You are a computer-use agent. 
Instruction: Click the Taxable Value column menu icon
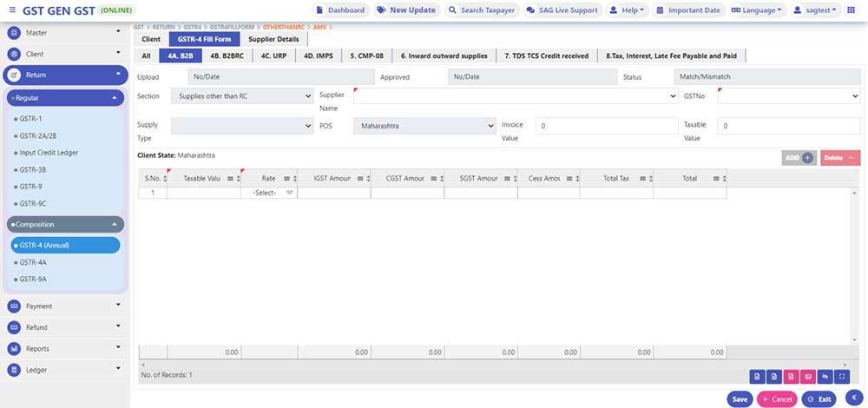pyautogui.click(x=230, y=179)
